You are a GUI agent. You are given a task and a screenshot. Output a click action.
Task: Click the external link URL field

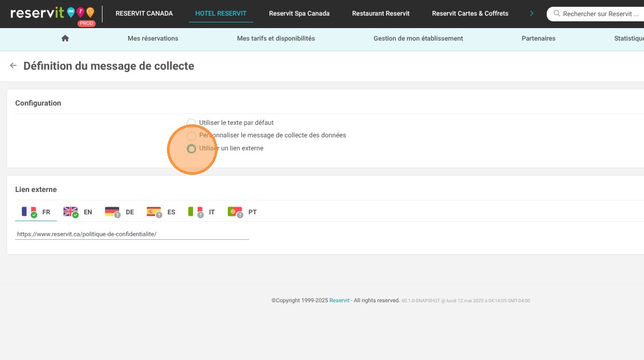point(132,234)
